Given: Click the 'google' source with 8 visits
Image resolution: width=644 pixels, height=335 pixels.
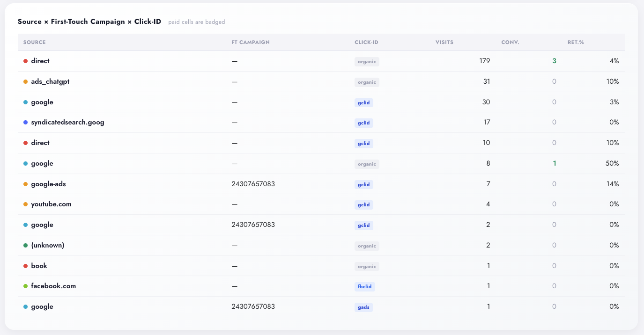Looking at the screenshot, I should [x=42, y=163].
